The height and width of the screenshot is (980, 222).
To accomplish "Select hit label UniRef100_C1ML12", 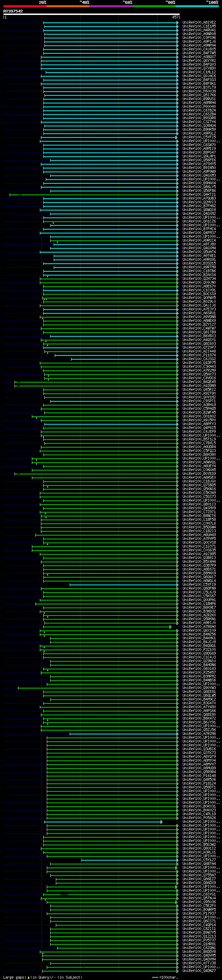I will [199, 72].
